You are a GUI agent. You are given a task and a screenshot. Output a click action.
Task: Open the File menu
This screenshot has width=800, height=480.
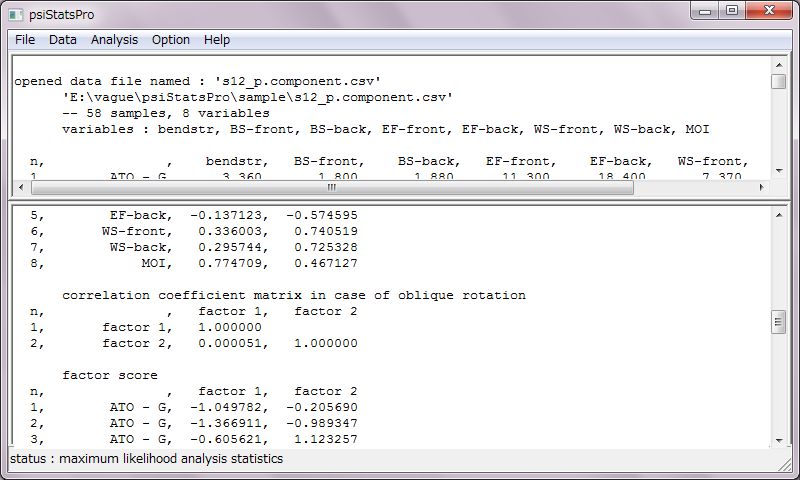tap(25, 40)
